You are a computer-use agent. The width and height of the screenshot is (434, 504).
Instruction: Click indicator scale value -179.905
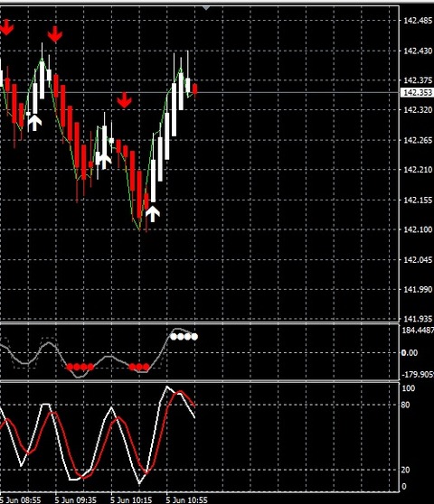point(418,375)
